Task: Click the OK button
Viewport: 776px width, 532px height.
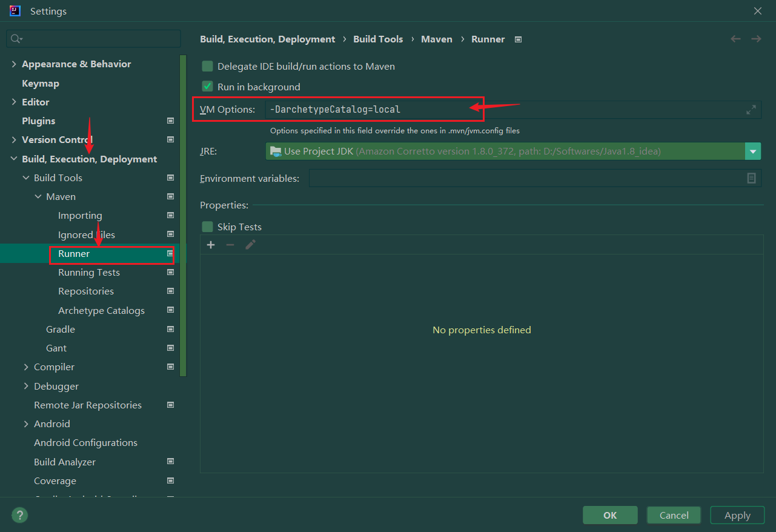Action: point(610,515)
